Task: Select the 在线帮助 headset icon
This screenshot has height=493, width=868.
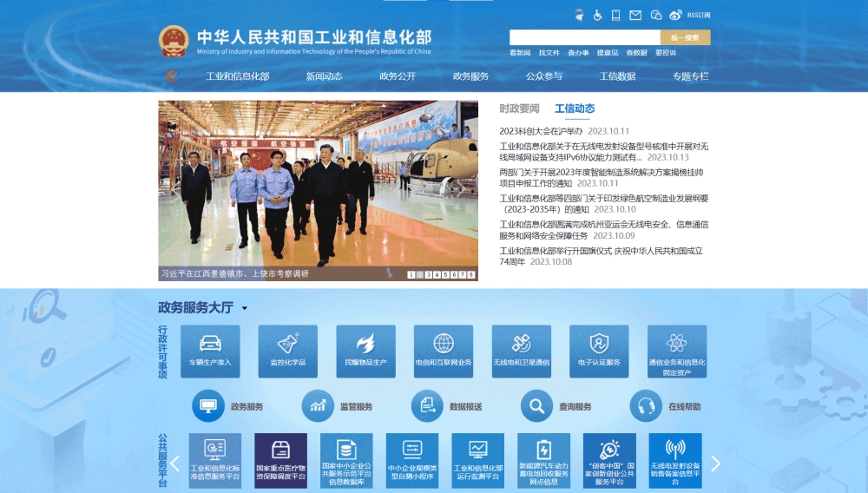Action: click(646, 406)
